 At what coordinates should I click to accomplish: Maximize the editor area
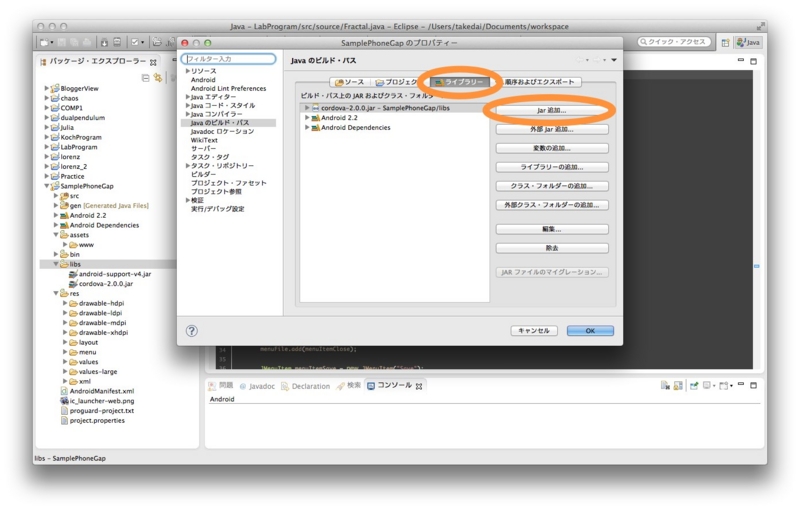[x=754, y=61]
